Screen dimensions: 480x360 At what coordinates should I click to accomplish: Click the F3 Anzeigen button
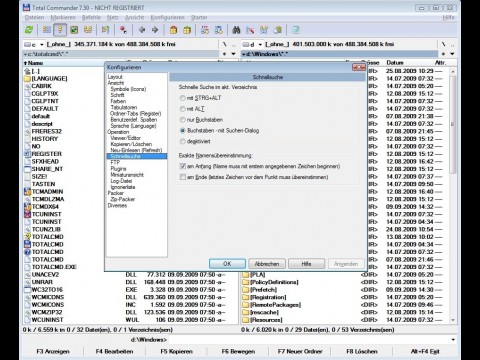coord(53,351)
